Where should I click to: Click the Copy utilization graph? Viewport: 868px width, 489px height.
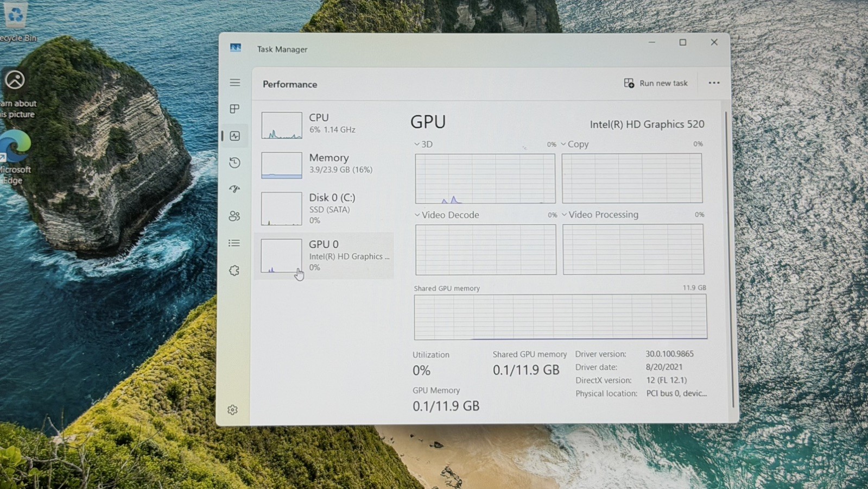point(632,178)
